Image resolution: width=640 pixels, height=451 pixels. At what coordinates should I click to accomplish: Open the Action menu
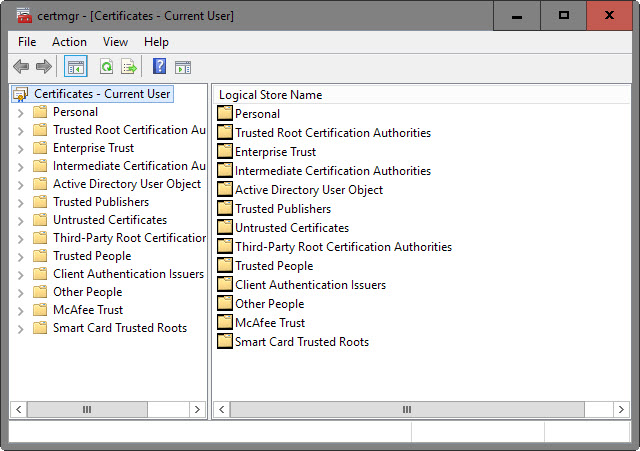pos(69,42)
